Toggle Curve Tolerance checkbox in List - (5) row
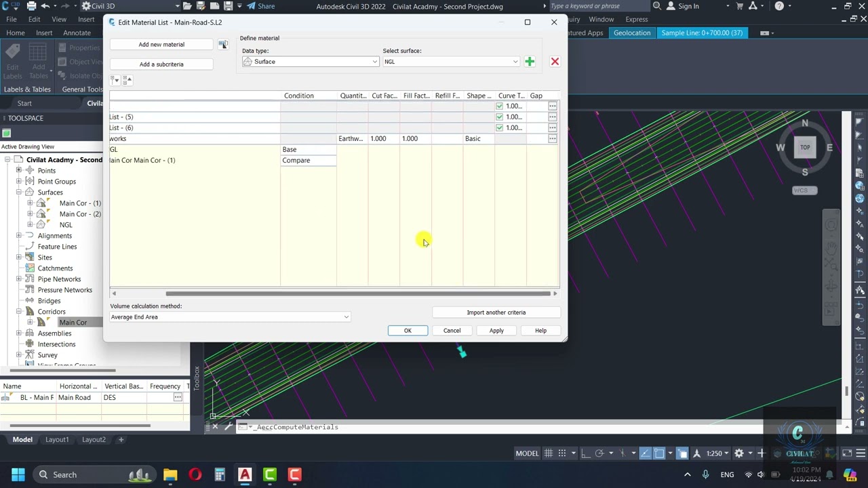This screenshot has width=868, height=488. (x=500, y=117)
